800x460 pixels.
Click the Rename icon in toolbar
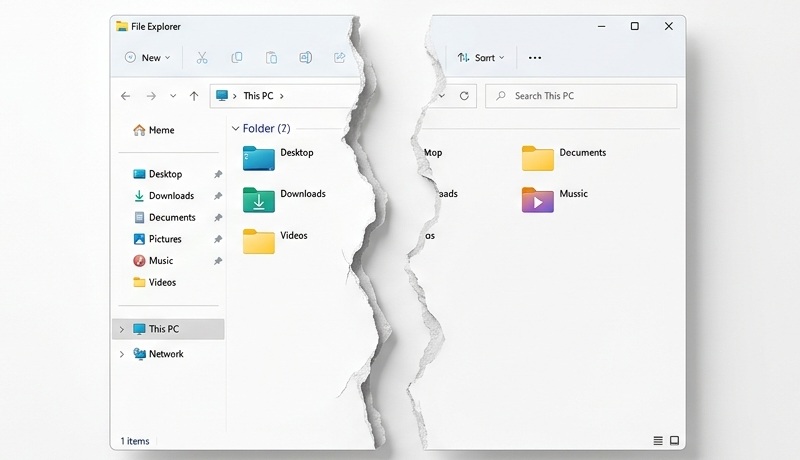[305, 58]
